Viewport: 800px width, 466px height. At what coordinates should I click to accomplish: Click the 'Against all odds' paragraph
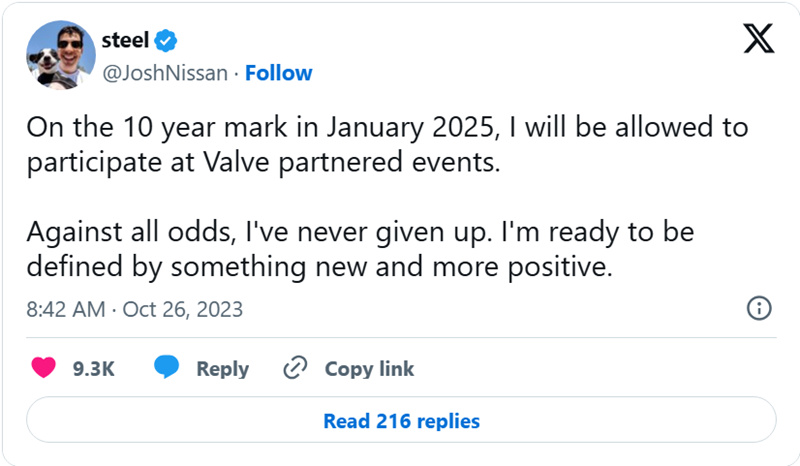tap(360, 249)
